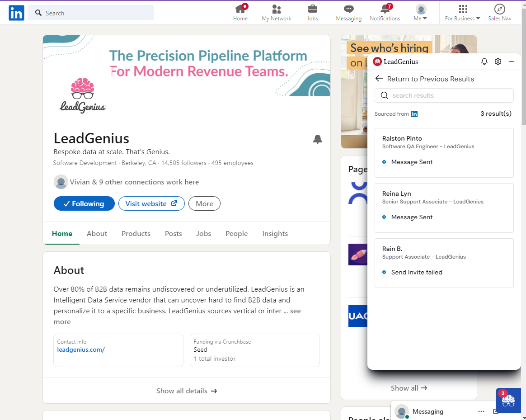This screenshot has height=420, width=526.
Task: Switch to the Products tab
Action: (x=136, y=233)
